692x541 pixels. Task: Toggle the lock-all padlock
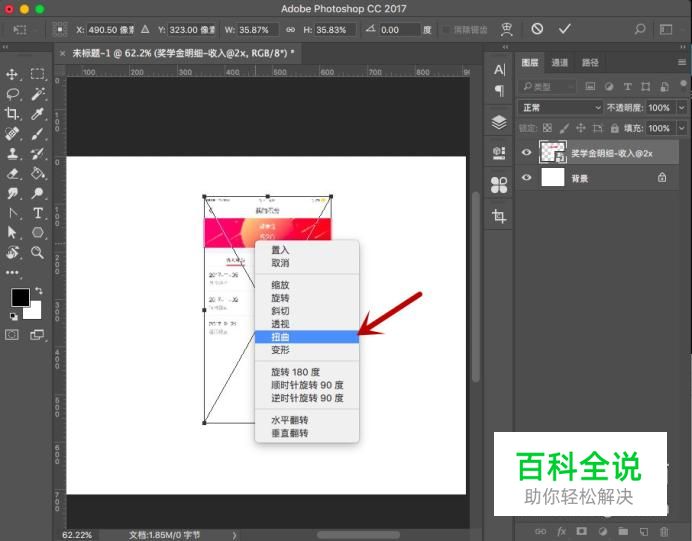pyautogui.click(x=614, y=128)
